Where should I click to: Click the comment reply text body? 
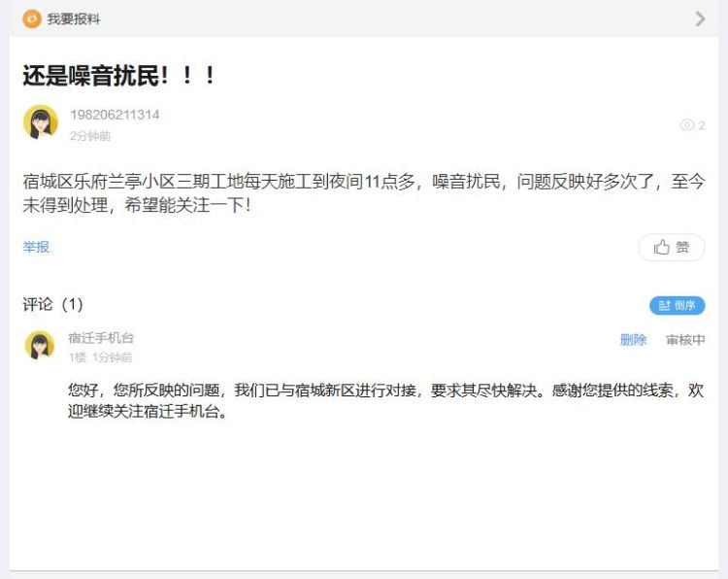point(385,400)
